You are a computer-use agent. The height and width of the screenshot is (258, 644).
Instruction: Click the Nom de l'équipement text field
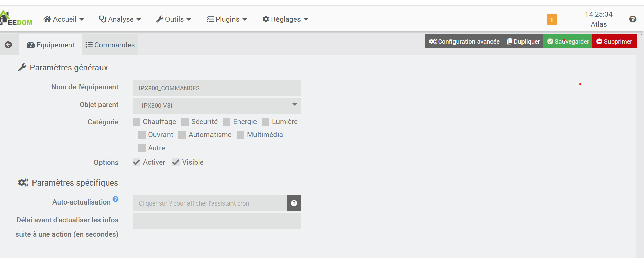(217, 88)
